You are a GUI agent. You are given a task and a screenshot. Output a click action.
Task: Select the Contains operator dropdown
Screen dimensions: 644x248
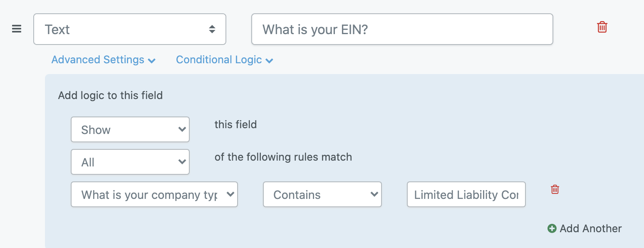(x=322, y=194)
